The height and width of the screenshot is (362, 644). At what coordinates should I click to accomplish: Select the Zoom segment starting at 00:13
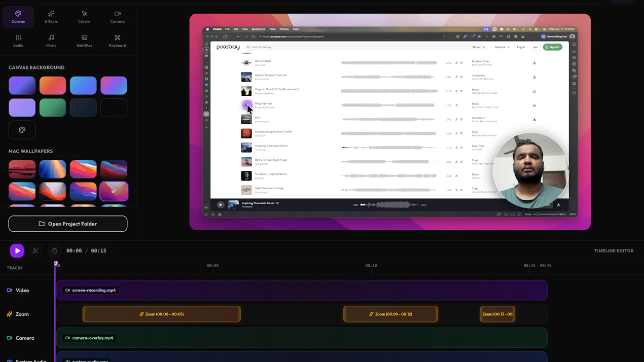click(x=497, y=314)
